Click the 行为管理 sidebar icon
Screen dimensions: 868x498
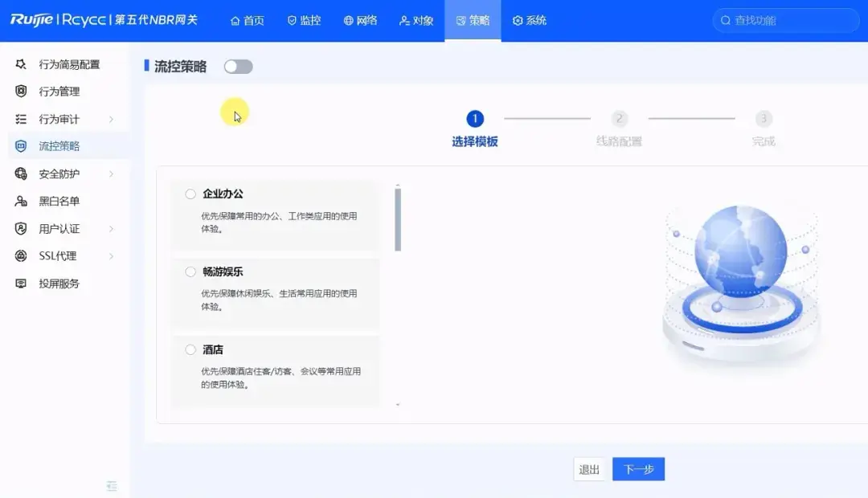coord(19,91)
